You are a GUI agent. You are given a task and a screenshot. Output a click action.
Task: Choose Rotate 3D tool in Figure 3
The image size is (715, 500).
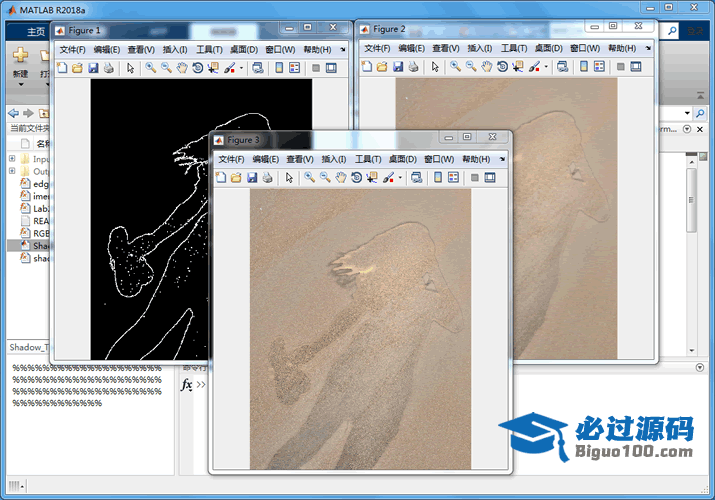point(357,178)
